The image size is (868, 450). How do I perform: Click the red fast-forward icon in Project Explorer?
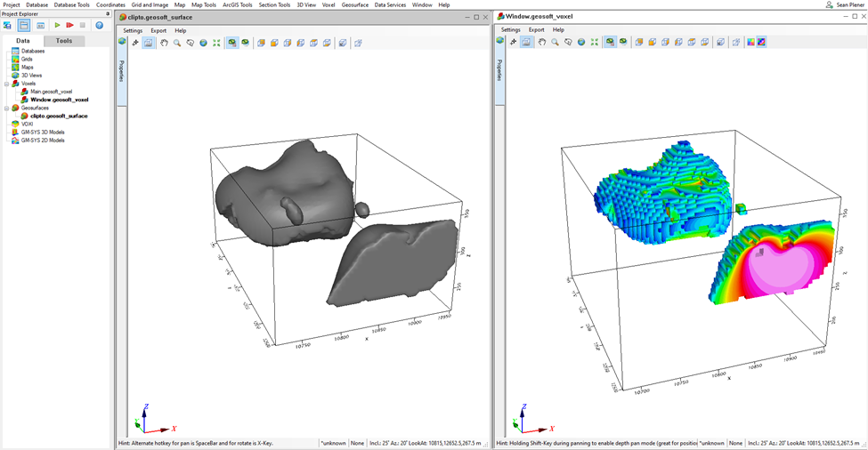(69, 26)
